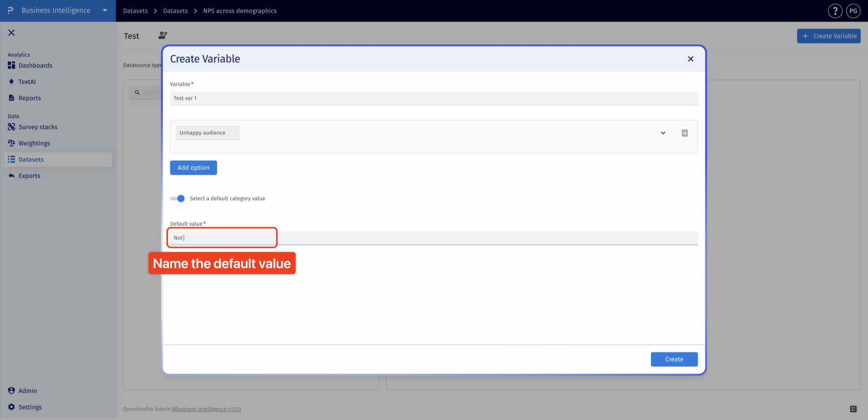
Task: Open the PG user profile avatar
Action: click(x=853, y=11)
